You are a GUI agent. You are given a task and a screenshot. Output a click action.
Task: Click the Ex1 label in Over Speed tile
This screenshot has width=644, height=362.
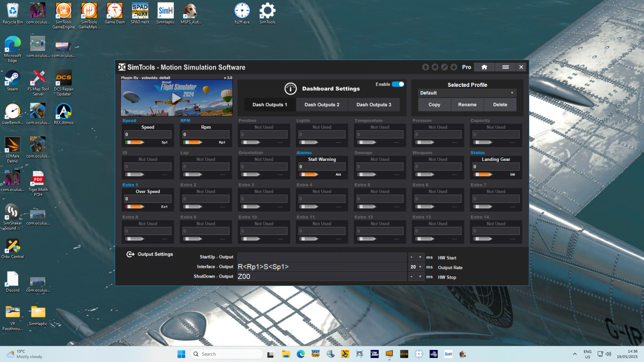[x=164, y=207]
